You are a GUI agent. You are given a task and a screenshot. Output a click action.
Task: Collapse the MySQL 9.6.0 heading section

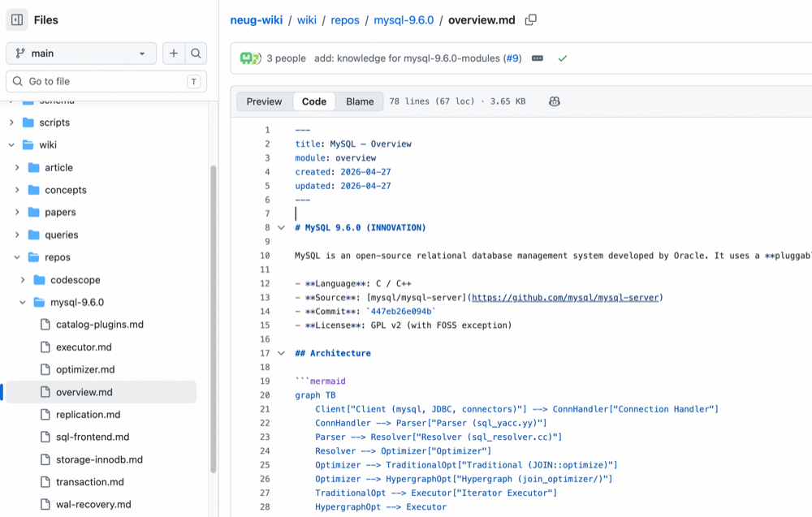[281, 228]
